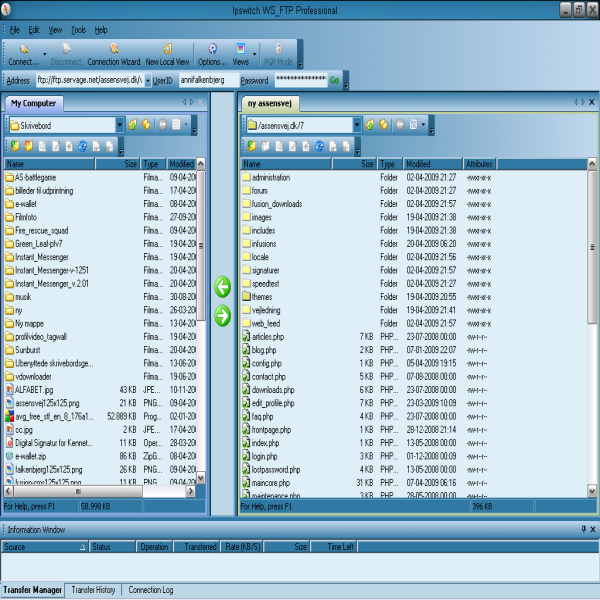Click the local pane horizontal scrollbar thumb
The image size is (600, 600).
tap(78, 491)
